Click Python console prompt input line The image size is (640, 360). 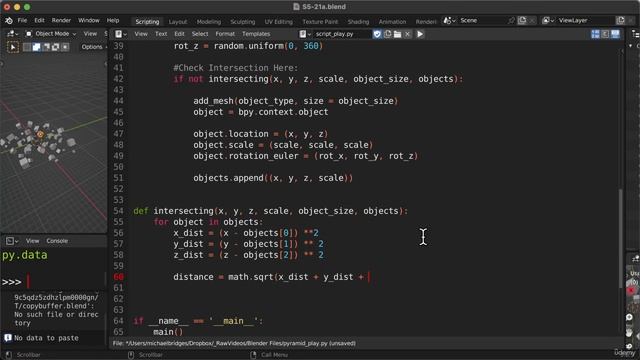53,282
